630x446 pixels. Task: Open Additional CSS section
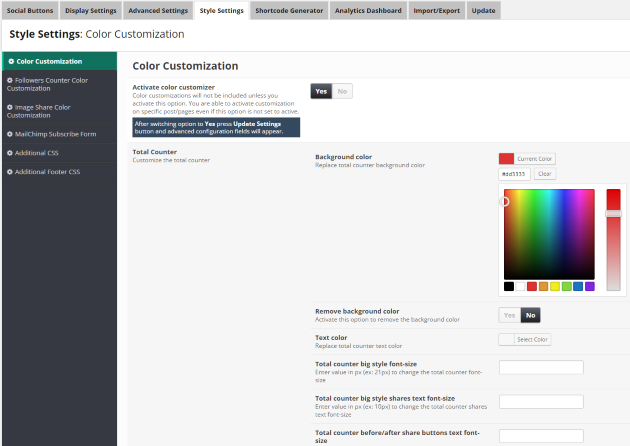(59, 153)
